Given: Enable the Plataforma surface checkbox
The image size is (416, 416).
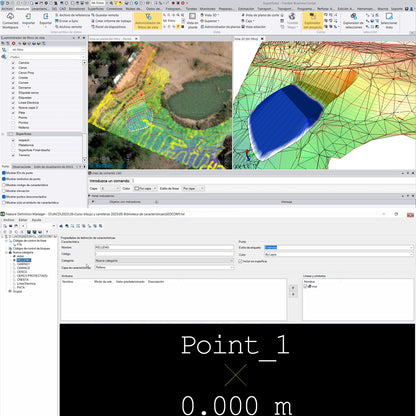Looking at the screenshot, I should click(x=13, y=145).
